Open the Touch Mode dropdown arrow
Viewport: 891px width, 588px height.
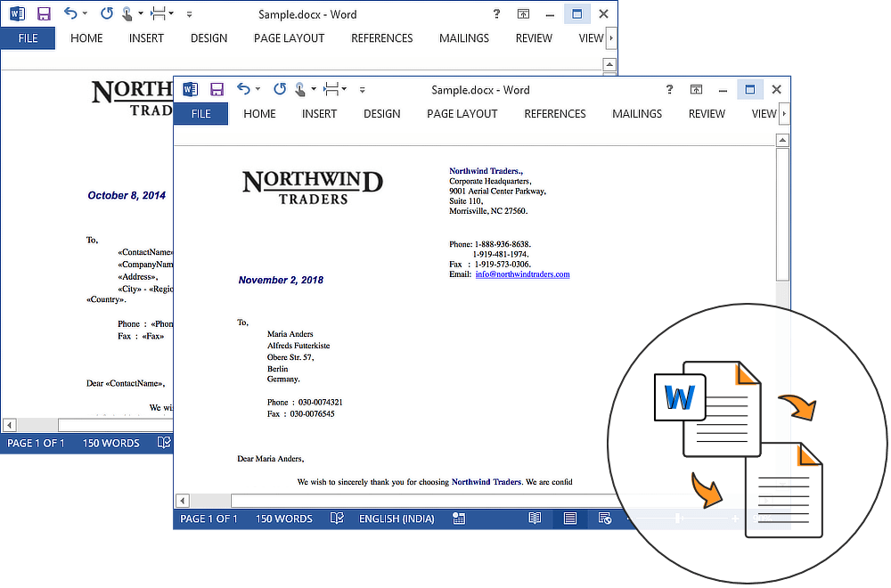click(x=315, y=90)
